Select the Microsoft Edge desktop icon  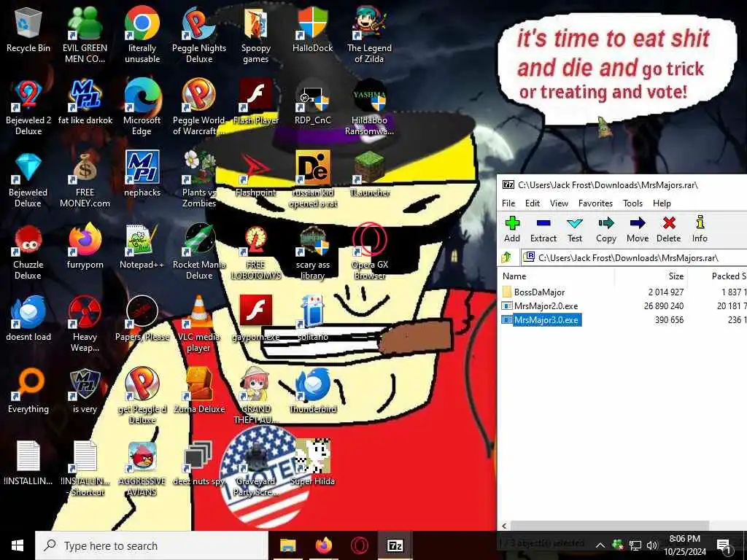click(x=142, y=108)
